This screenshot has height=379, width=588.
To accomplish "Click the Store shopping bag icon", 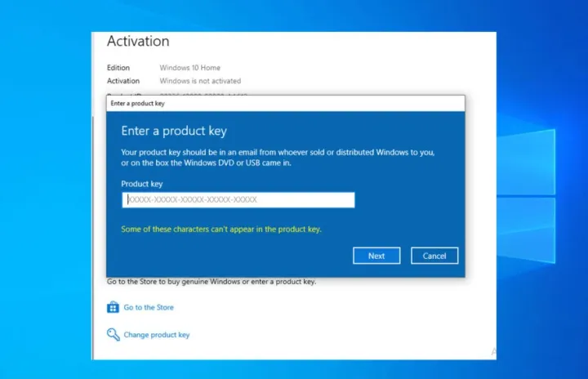I will coord(113,307).
